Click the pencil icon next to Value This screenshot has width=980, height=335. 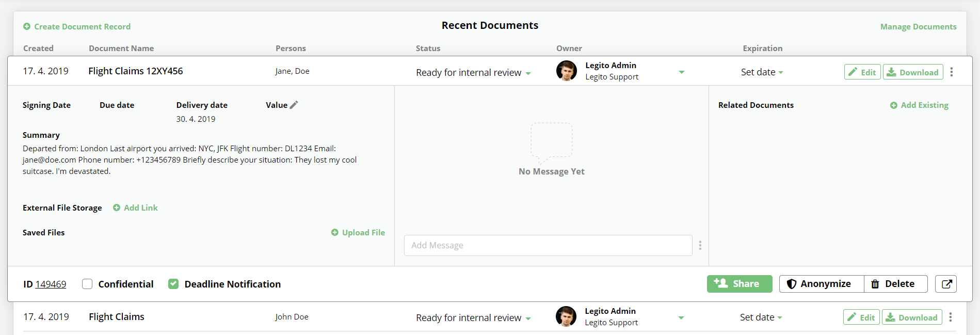pos(294,105)
